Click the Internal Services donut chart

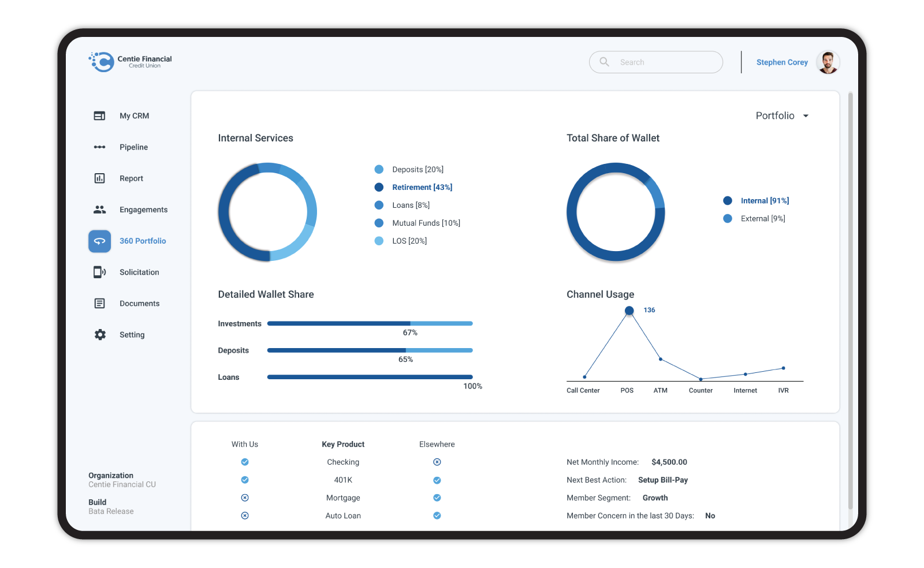click(267, 212)
